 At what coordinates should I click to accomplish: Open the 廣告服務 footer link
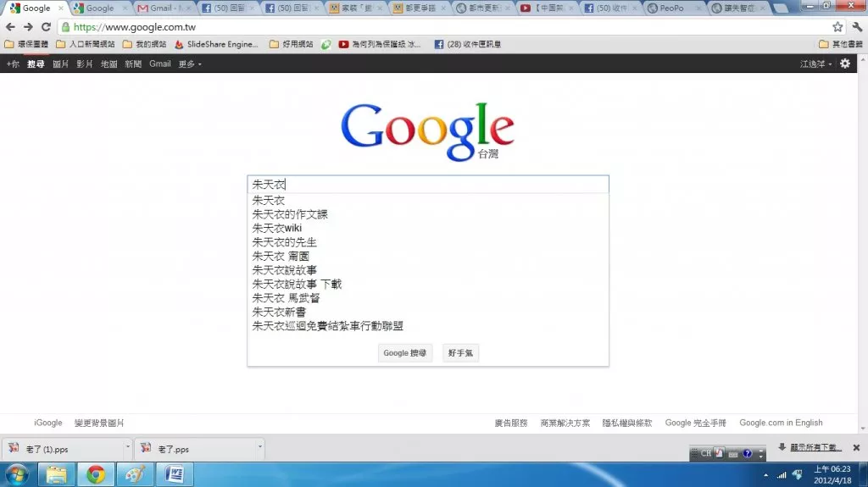(511, 423)
